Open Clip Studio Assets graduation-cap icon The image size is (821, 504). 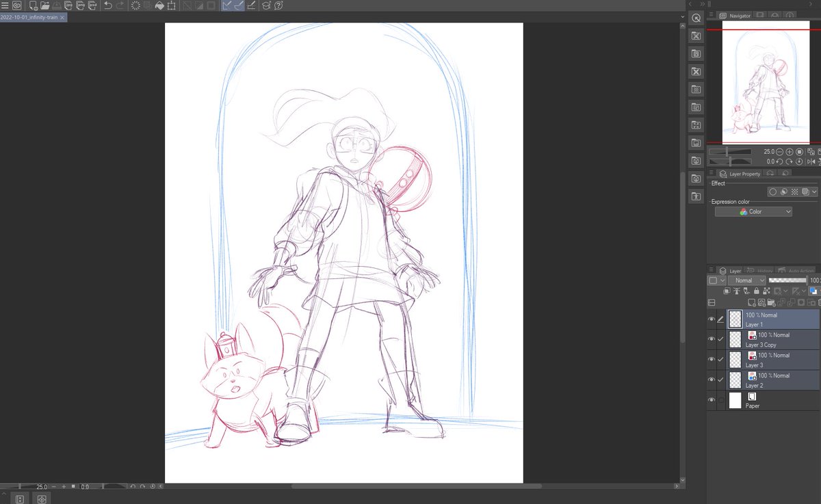[266, 5]
